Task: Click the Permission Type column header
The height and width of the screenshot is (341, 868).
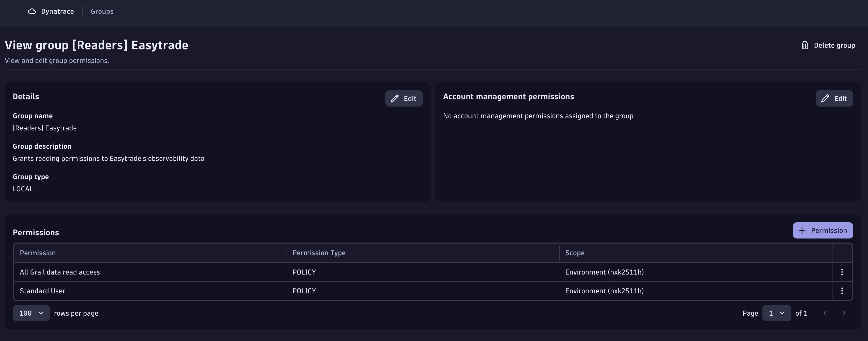Action: click(x=319, y=253)
